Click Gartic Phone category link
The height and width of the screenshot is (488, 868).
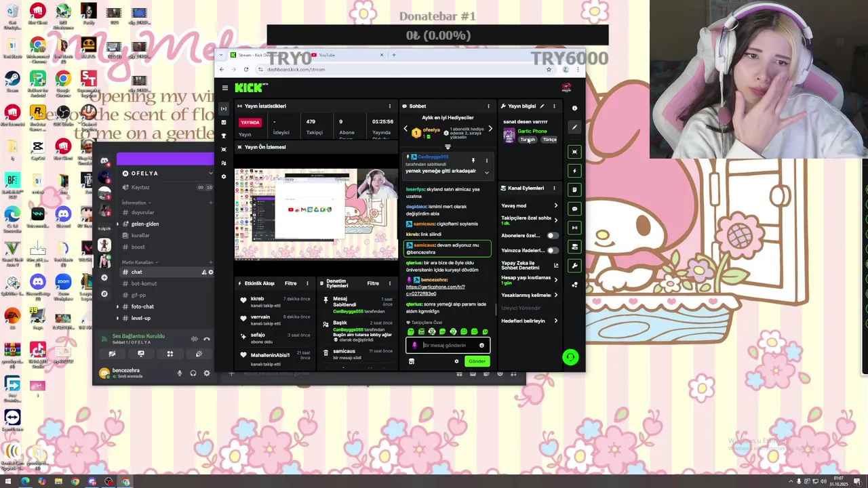[x=532, y=131]
